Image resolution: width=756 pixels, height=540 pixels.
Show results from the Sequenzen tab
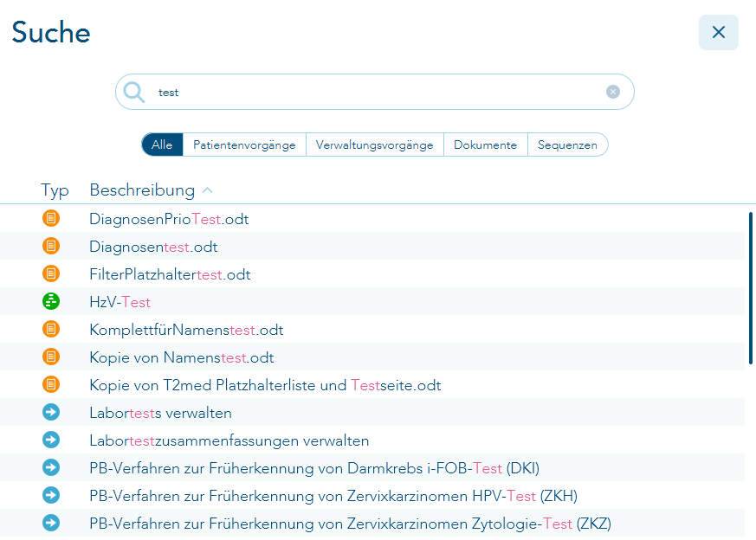click(x=568, y=145)
